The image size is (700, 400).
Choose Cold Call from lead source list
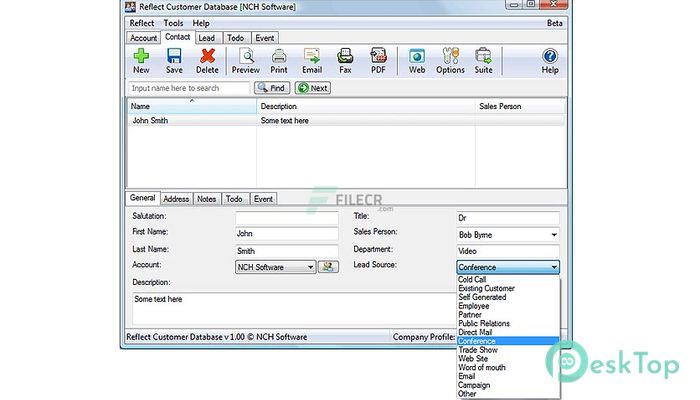point(508,279)
